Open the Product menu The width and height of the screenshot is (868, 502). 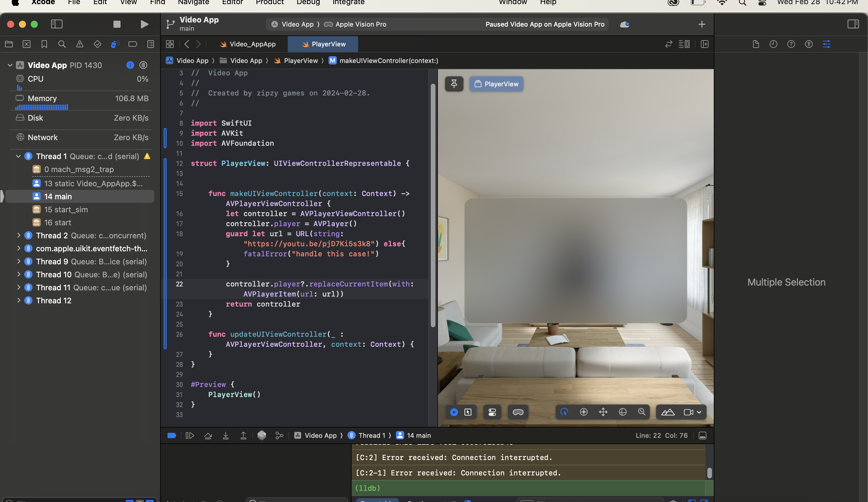[269, 3]
